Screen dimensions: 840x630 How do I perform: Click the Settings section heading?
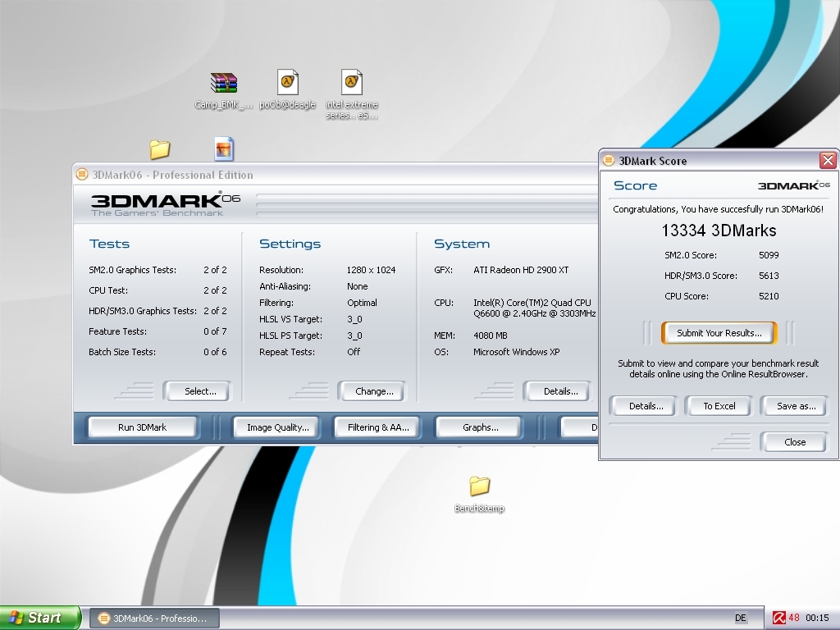[290, 244]
